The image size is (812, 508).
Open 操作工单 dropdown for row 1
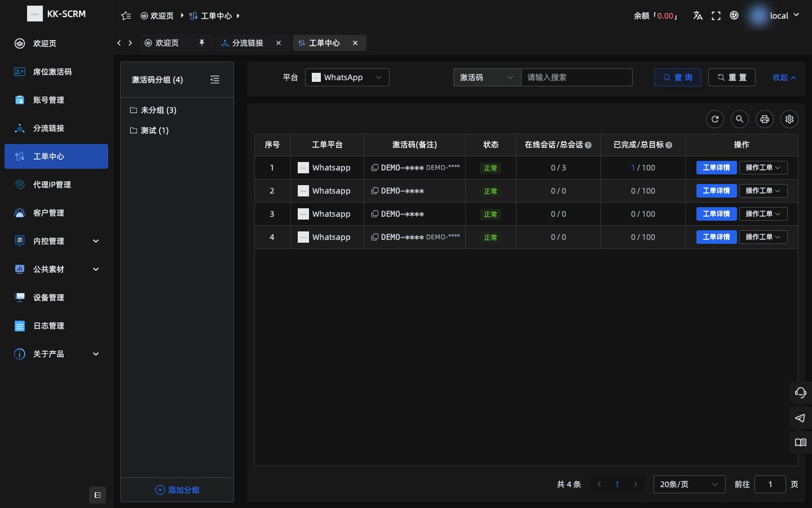point(763,168)
